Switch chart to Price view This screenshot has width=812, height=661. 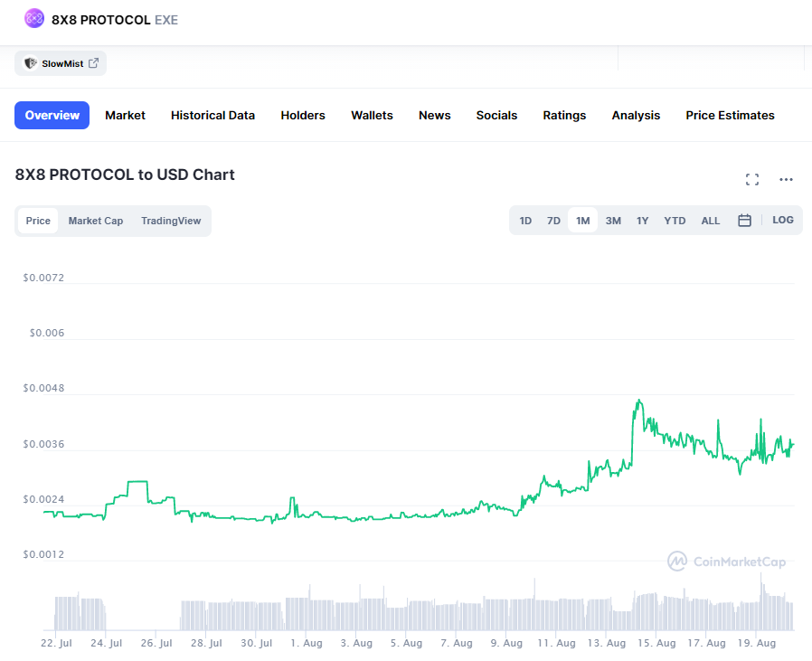tap(38, 221)
